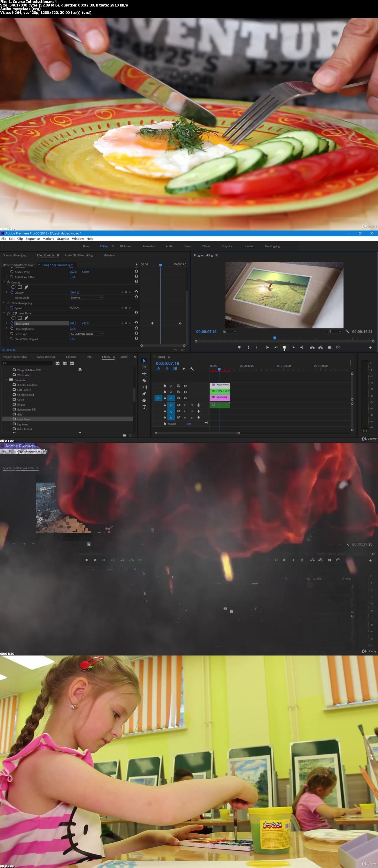Open Program monitor settings wrench
378x868 pixels.
coord(347,331)
